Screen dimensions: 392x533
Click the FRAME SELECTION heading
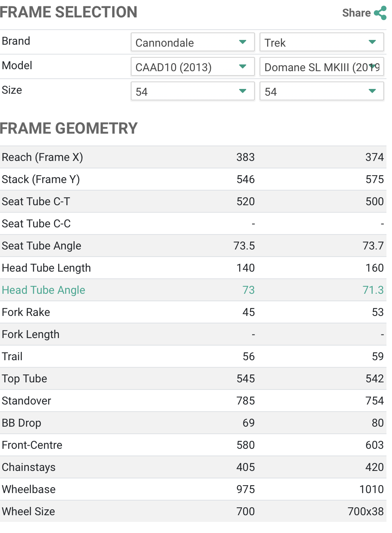click(69, 12)
